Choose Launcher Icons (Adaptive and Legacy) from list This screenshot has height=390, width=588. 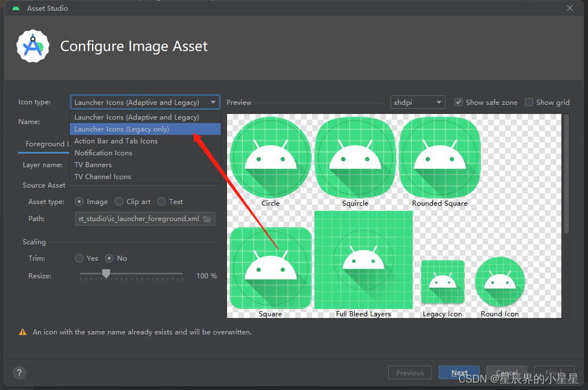145,117
